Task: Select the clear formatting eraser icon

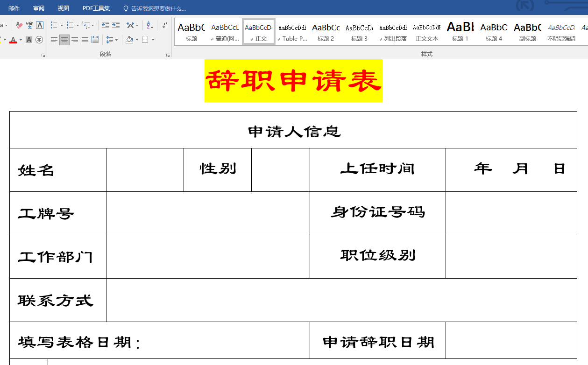Action: coord(19,25)
